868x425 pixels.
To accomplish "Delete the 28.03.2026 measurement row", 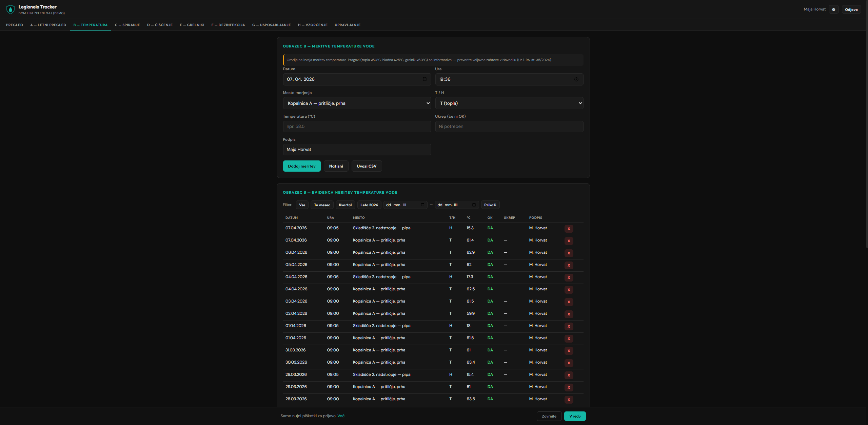I will tap(569, 400).
